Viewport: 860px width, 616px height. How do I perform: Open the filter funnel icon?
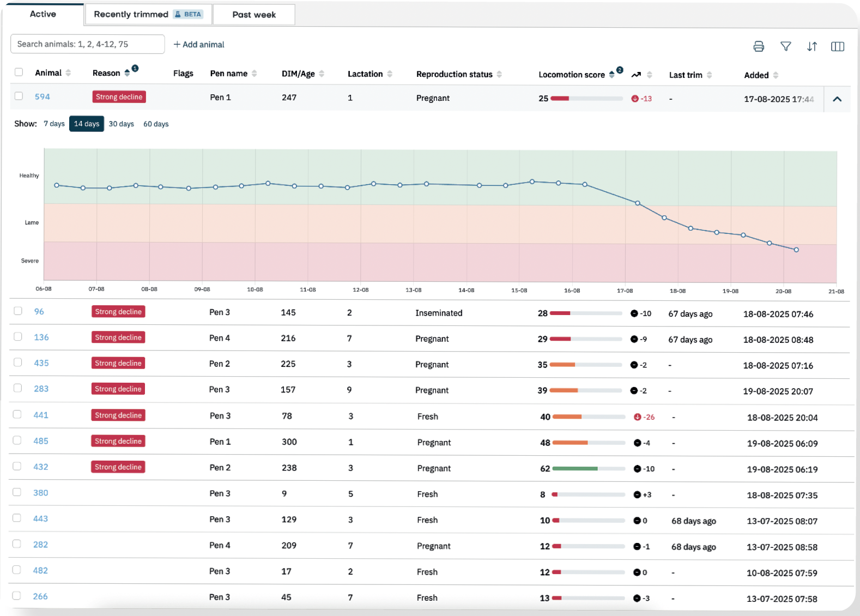(x=785, y=46)
